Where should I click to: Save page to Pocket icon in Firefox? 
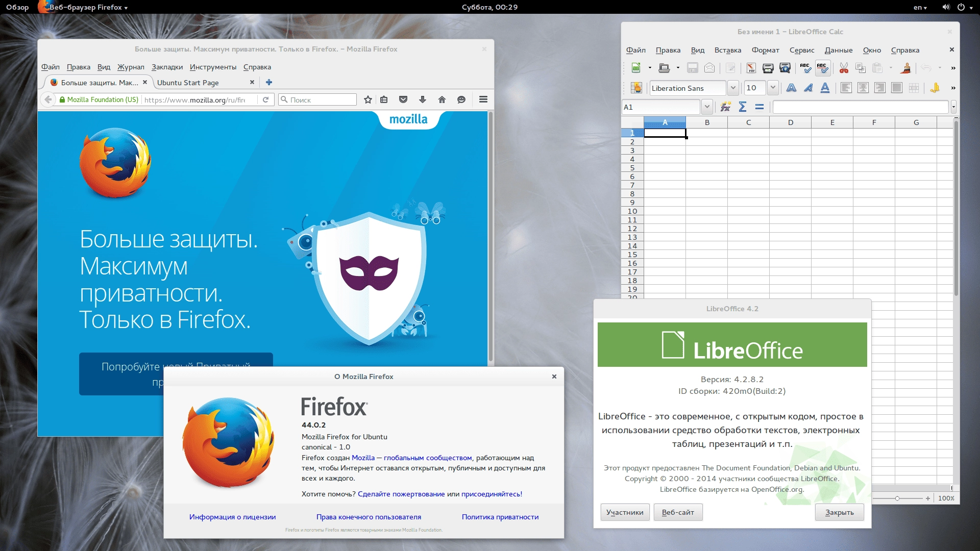click(403, 99)
